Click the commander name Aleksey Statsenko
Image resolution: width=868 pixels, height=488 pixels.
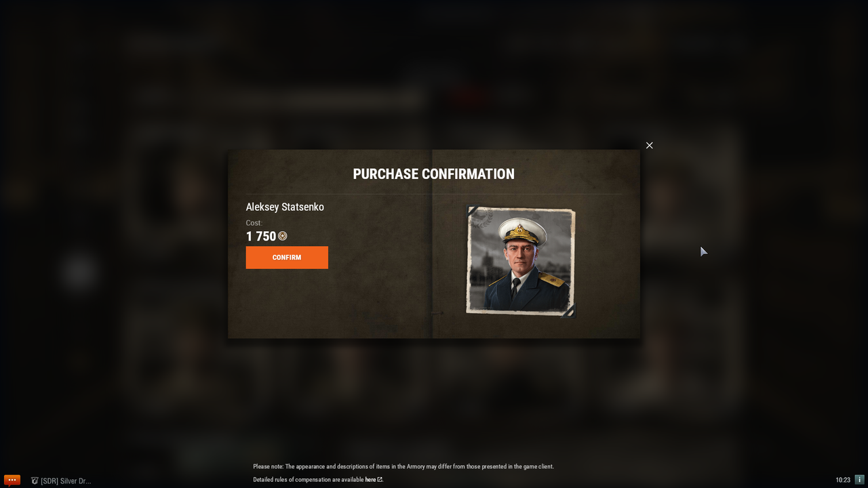[285, 207]
